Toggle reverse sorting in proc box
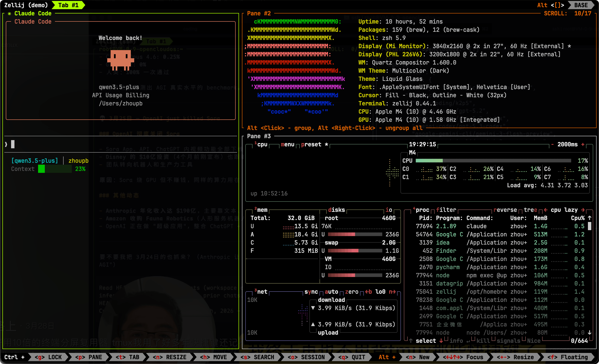The width and height of the screenshot is (599, 364). click(505, 210)
